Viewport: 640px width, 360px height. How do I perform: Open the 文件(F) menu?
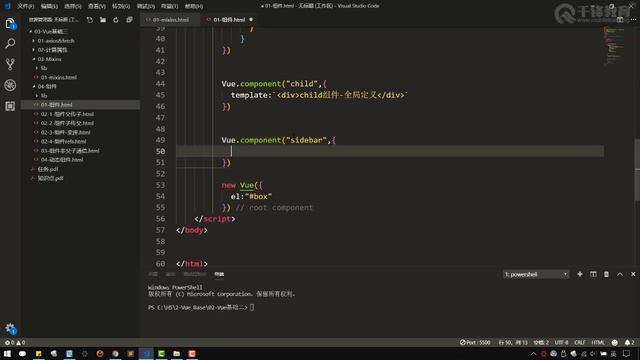click(25, 6)
